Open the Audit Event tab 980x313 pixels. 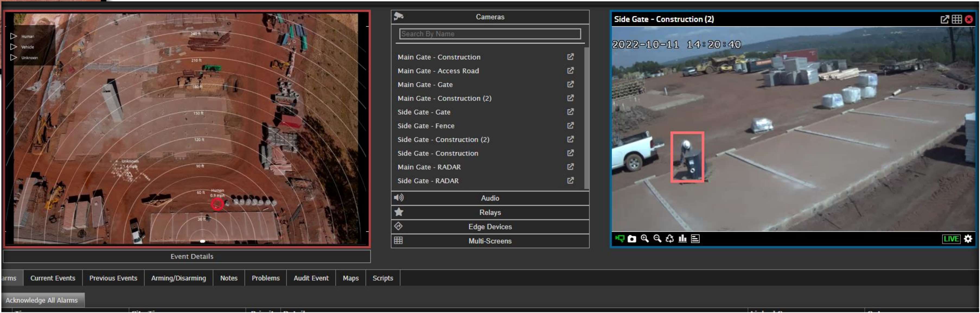(311, 278)
